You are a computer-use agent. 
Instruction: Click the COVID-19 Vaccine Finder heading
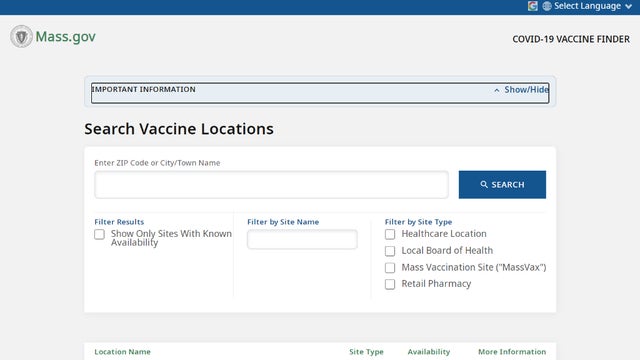pyautogui.click(x=571, y=39)
